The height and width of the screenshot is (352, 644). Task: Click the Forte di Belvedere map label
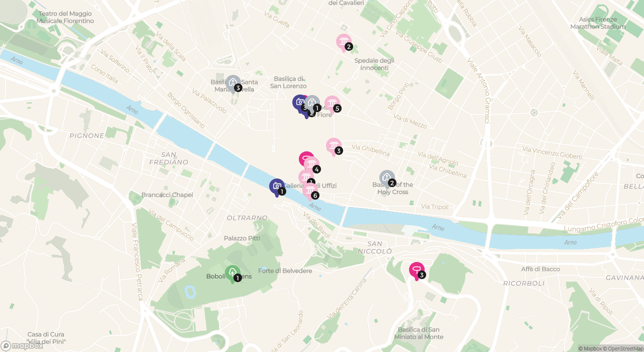coord(285,271)
